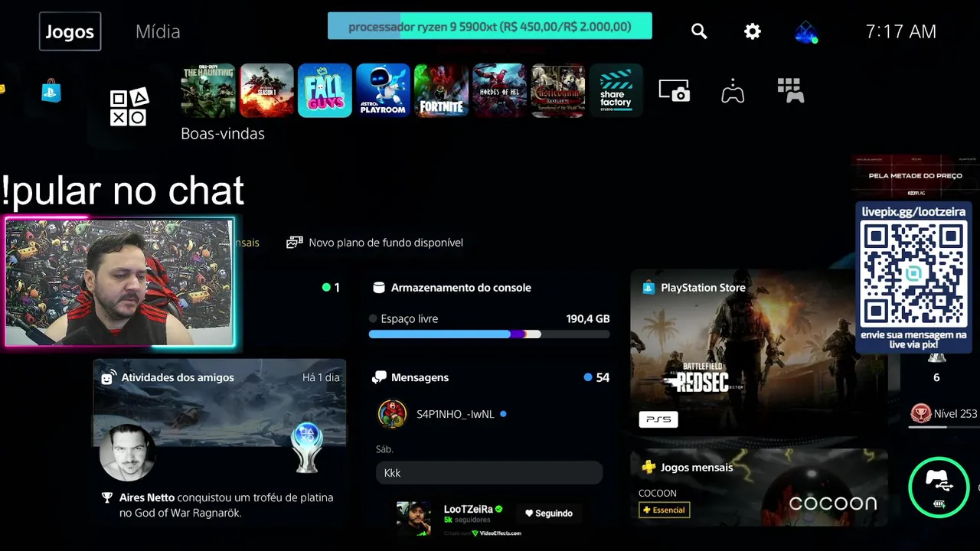Click the PS5 badge on store card
This screenshot has width=980, height=551.
(x=658, y=419)
